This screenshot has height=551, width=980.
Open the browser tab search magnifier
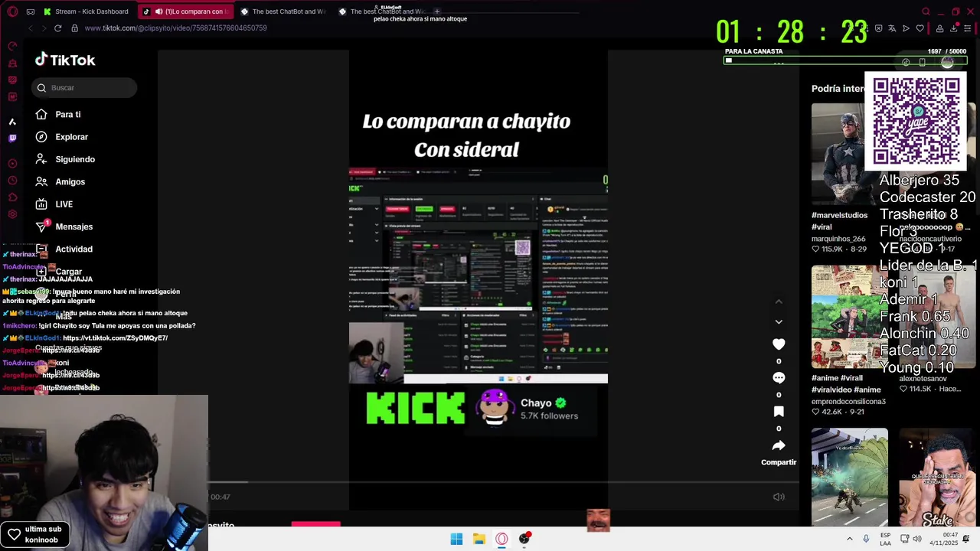pyautogui.click(x=926, y=11)
